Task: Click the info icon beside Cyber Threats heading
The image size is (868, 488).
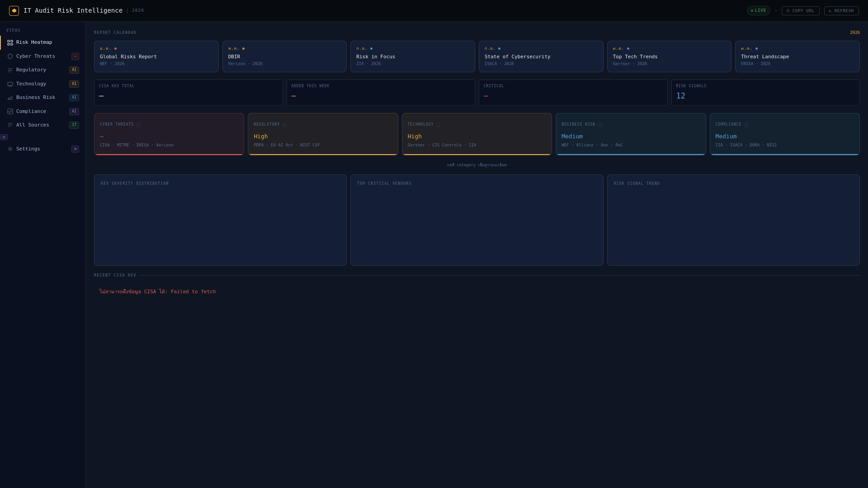Action: coord(138,125)
